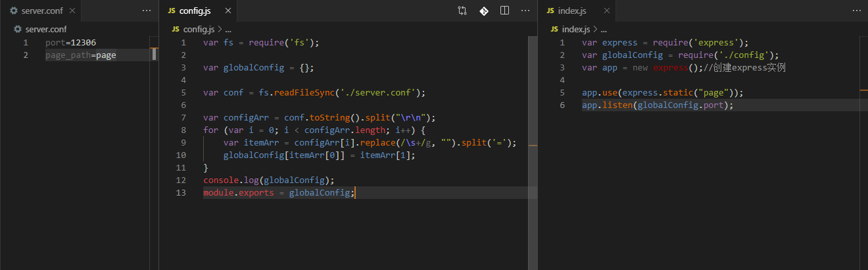Click the app.listen(globalConfig.port) line
The height and width of the screenshot is (270, 868).
tap(658, 105)
